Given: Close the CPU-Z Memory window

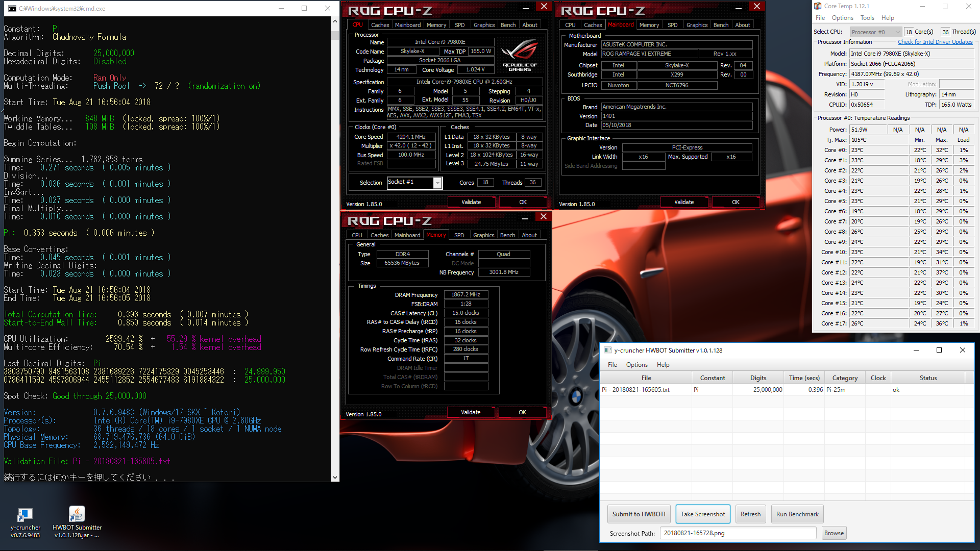Looking at the screenshot, I should [544, 217].
